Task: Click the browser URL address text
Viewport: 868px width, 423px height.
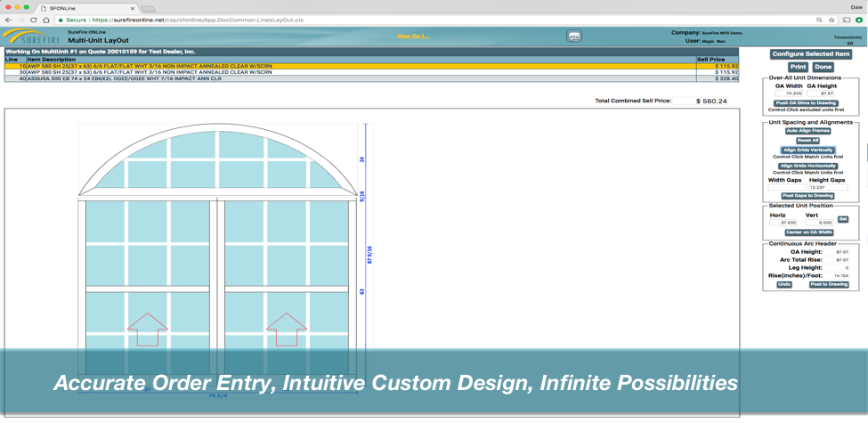Action: pyautogui.click(x=198, y=20)
